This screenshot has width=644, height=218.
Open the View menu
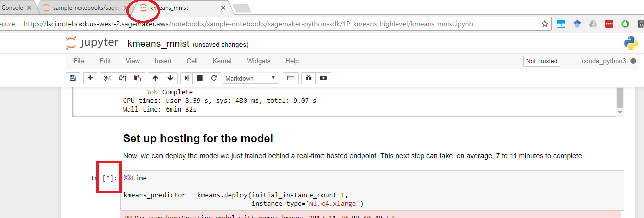point(133,61)
